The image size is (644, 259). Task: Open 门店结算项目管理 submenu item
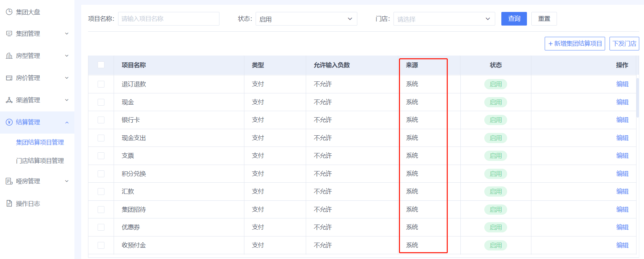[x=40, y=161]
